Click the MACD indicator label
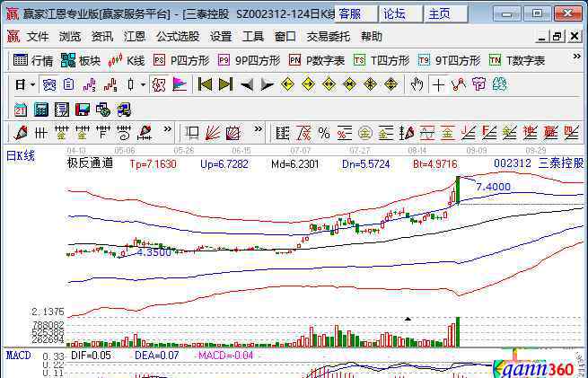 click(x=18, y=356)
